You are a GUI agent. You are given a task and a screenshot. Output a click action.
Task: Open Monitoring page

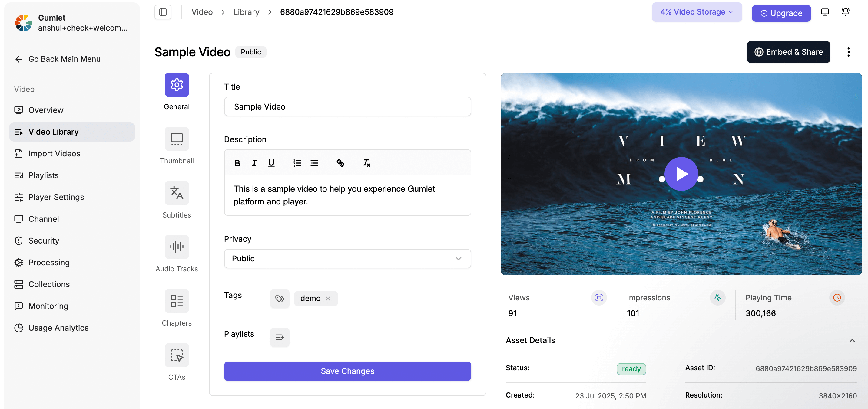(72, 306)
